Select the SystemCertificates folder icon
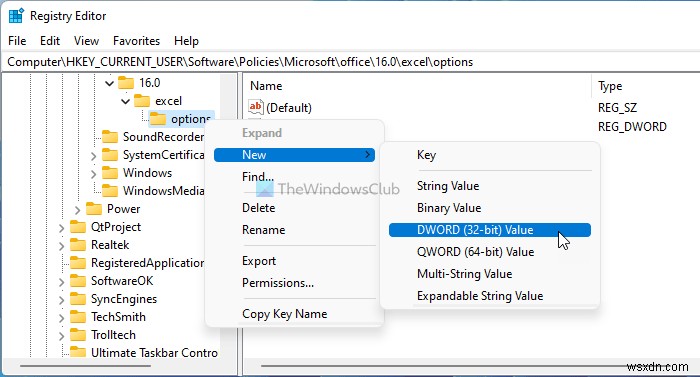The image size is (700, 377). click(x=110, y=155)
